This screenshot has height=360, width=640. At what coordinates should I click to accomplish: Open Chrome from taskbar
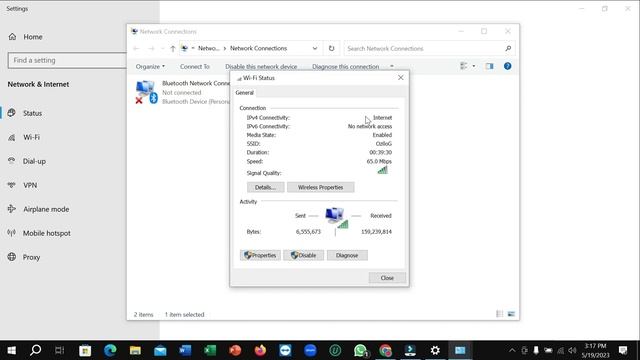[385, 350]
